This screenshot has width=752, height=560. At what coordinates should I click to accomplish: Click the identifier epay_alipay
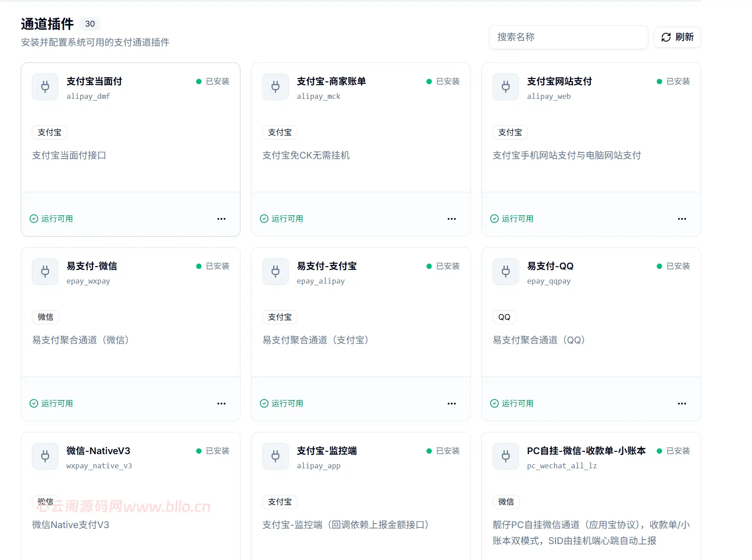321,281
